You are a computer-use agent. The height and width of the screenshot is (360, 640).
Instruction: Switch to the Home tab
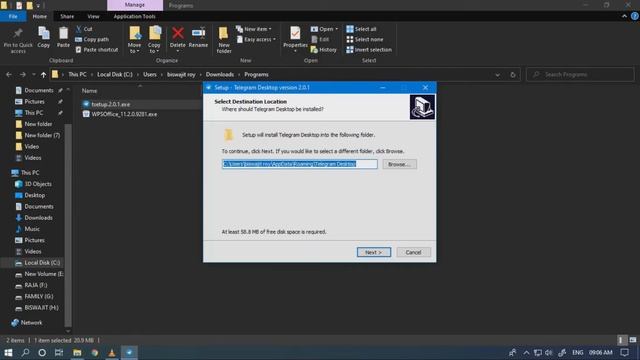tap(40, 16)
